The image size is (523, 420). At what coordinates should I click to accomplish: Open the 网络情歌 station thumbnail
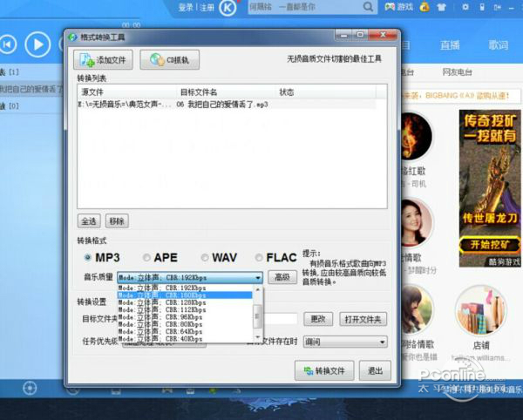tap(417, 310)
